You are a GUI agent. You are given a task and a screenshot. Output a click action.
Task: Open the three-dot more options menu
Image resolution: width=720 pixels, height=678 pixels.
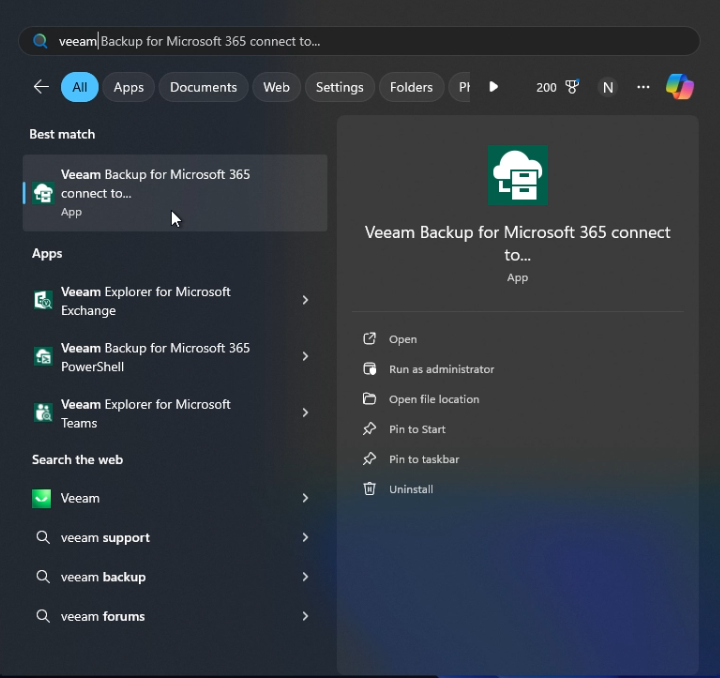[x=643, y=87]
